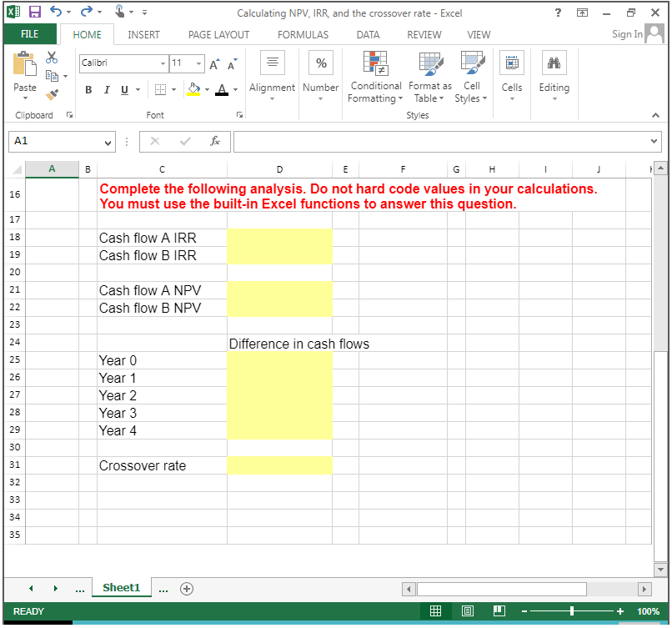
Task: Click the Sign In link
Action: [627, 34]
